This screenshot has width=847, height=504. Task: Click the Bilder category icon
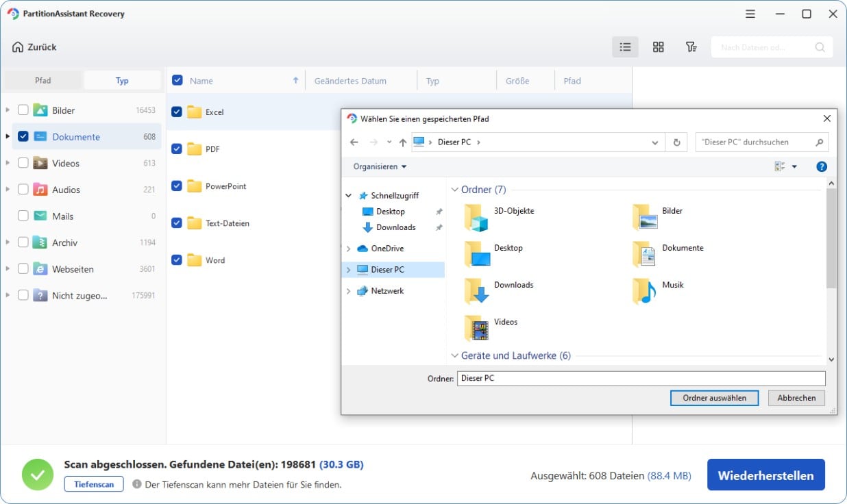[x=40, y=110]
